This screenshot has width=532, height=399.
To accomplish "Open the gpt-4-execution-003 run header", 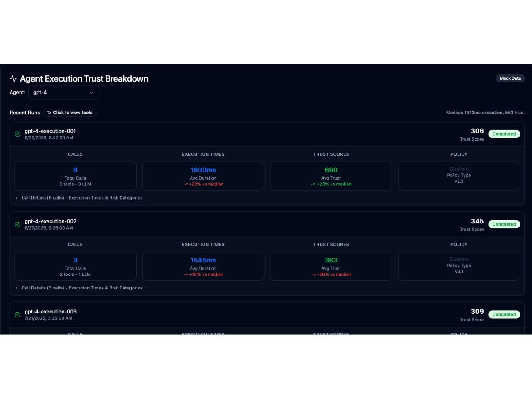I will point(267,315).
